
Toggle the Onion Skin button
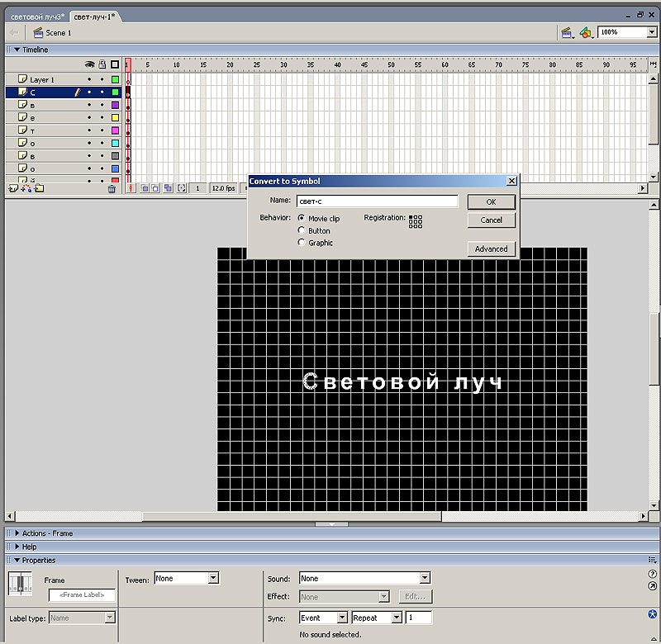144,188
